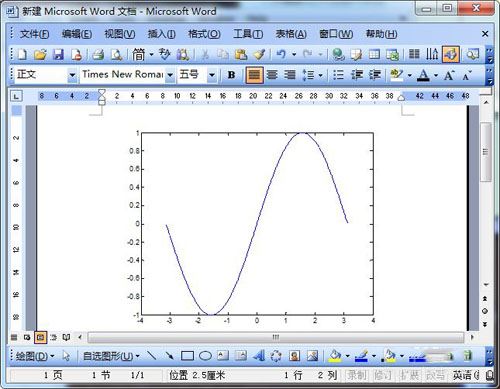Open the 帮助(H) menu

click(381, 34)
